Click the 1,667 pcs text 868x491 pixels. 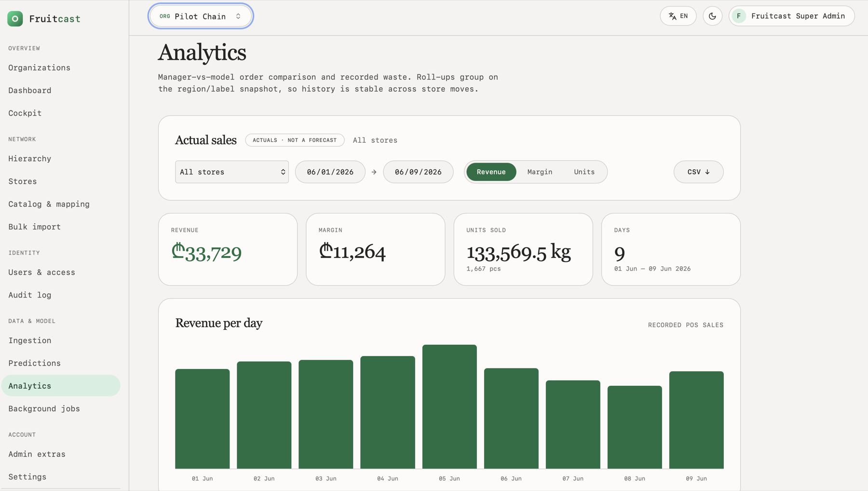click(484, 269)
